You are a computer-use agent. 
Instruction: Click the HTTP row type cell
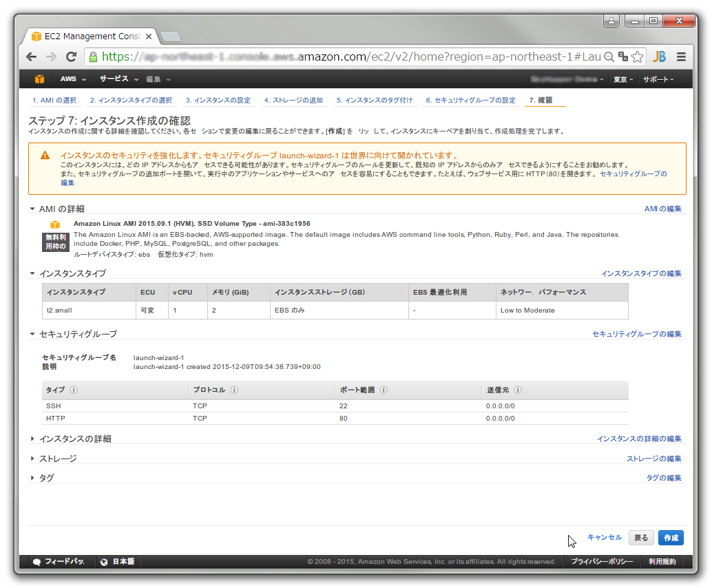(55, 418)
